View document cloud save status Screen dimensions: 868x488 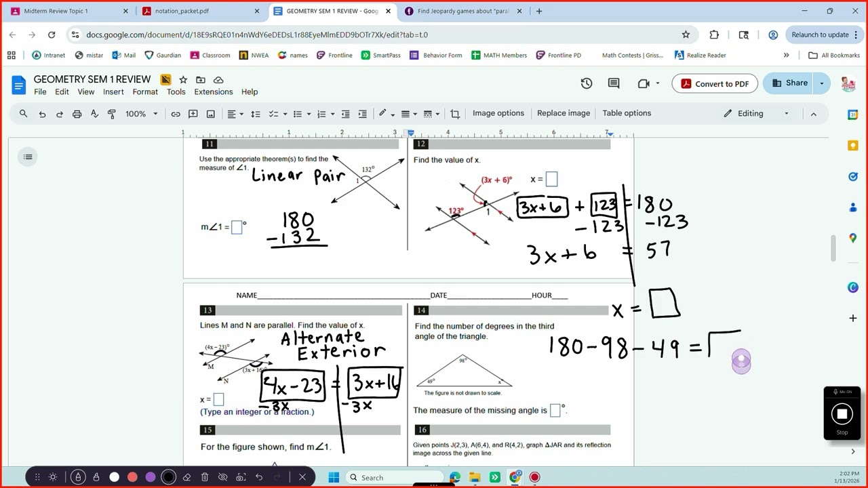click(218, 80)
